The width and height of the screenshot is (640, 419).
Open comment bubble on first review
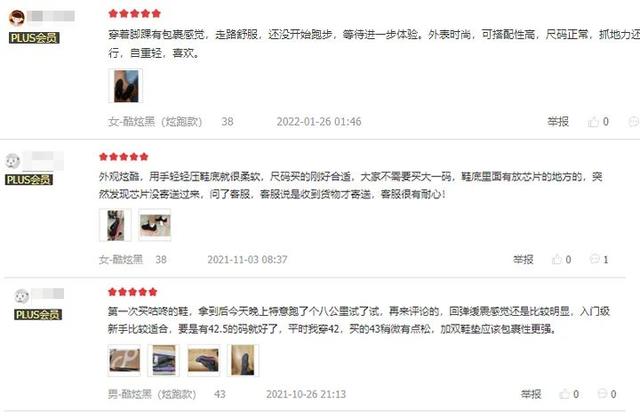tap(634, 122)
